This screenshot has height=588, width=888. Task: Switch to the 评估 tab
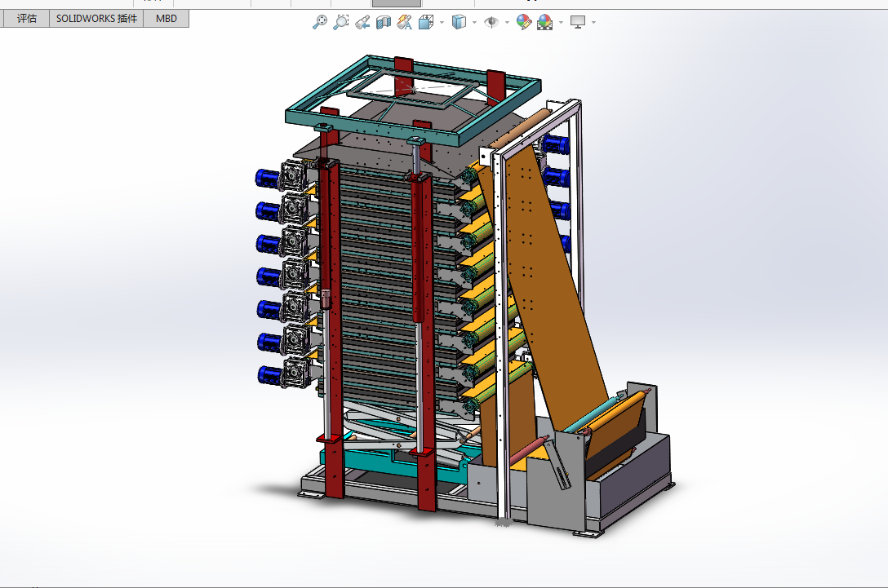27,19
